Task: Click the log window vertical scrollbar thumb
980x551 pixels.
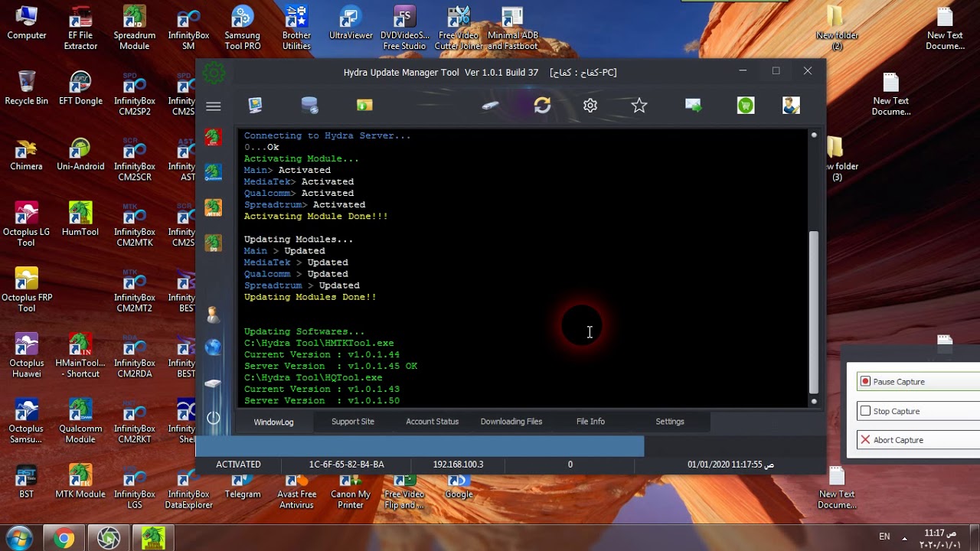Action: [813, 311]
